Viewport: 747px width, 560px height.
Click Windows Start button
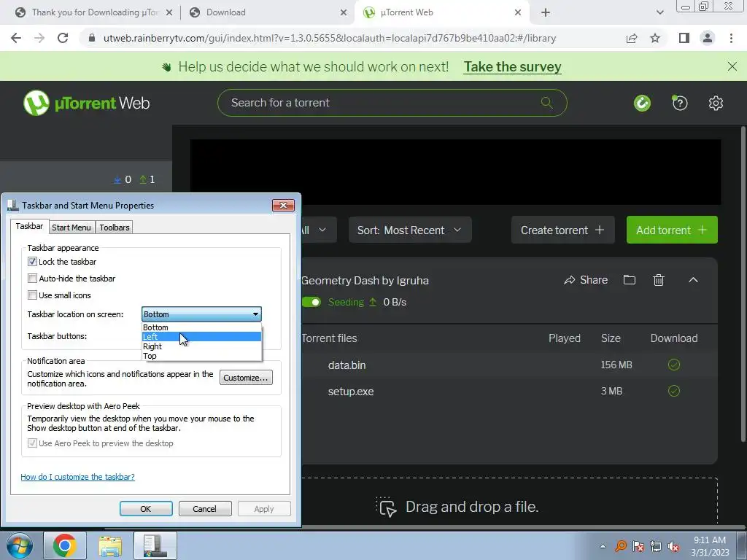coord(20,545)
